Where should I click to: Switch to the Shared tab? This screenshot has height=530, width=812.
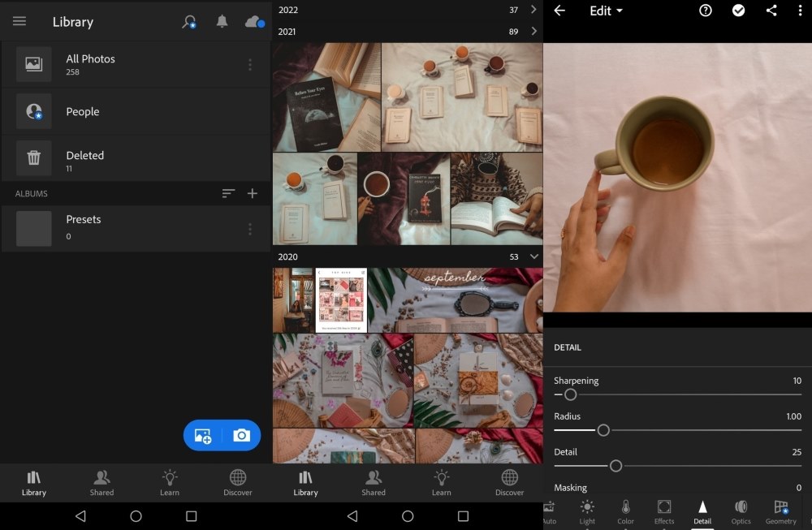(101, 482)
